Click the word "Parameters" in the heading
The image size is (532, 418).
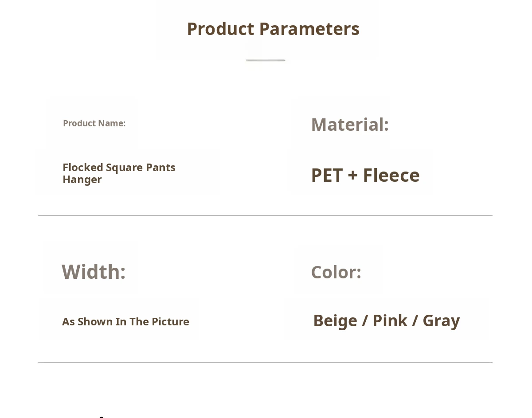pyautogui.click(x=309, y=29)
